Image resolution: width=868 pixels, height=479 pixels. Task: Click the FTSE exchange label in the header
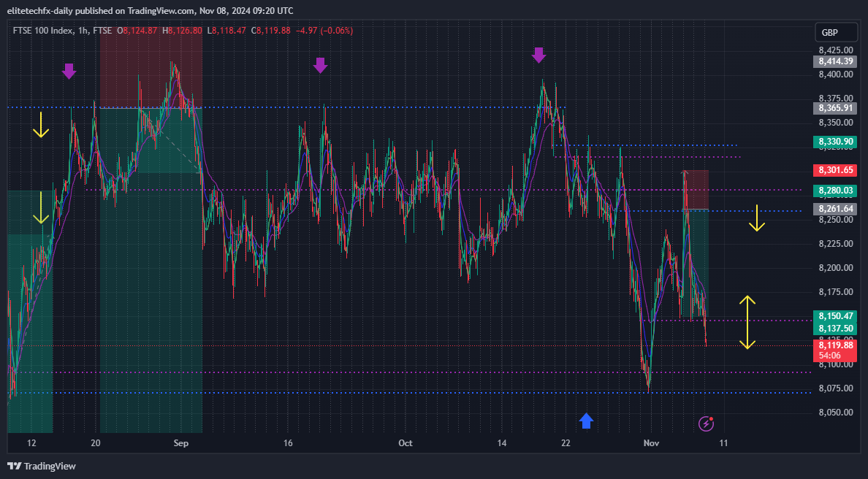102,31
